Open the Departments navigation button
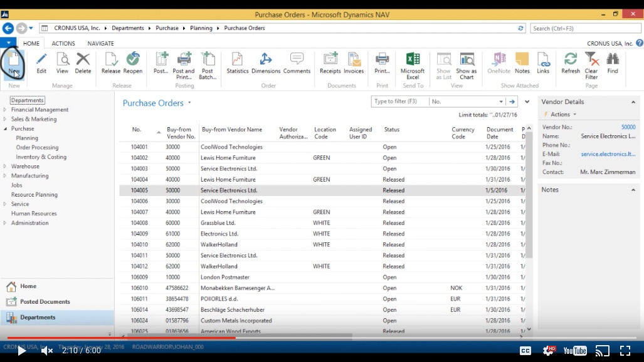 coord(57,318)
